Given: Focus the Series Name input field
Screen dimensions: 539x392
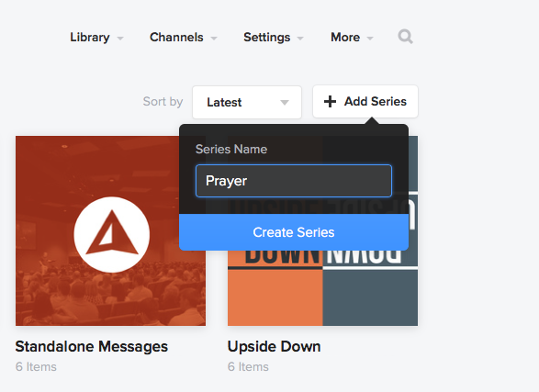Looking at the screenshot, I should (x=294, y=181).
